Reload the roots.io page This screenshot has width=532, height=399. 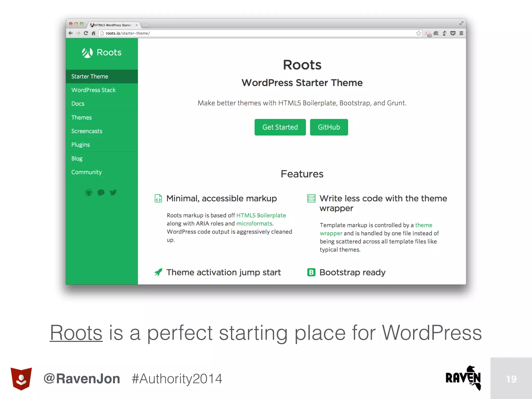pyautogui.click(x=86, y=33)
